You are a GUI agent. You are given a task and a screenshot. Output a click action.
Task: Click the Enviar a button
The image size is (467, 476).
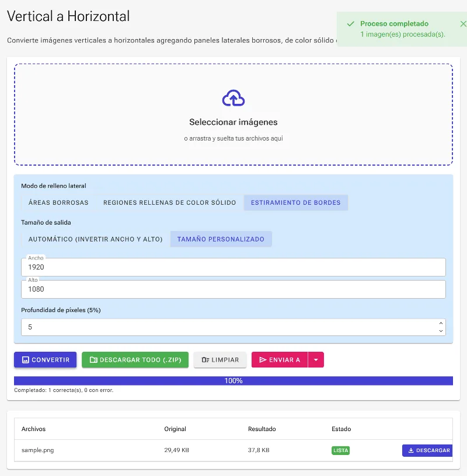pos(280,360)
